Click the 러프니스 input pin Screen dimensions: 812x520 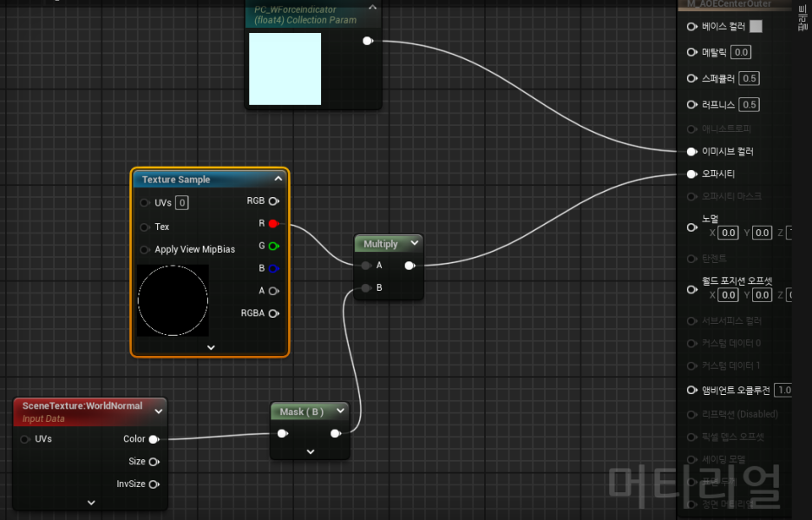(692, 104)
